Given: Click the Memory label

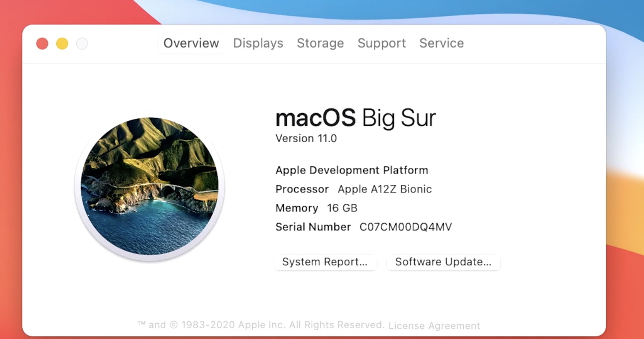Looking at the screenshot, I should coord(297,208).
